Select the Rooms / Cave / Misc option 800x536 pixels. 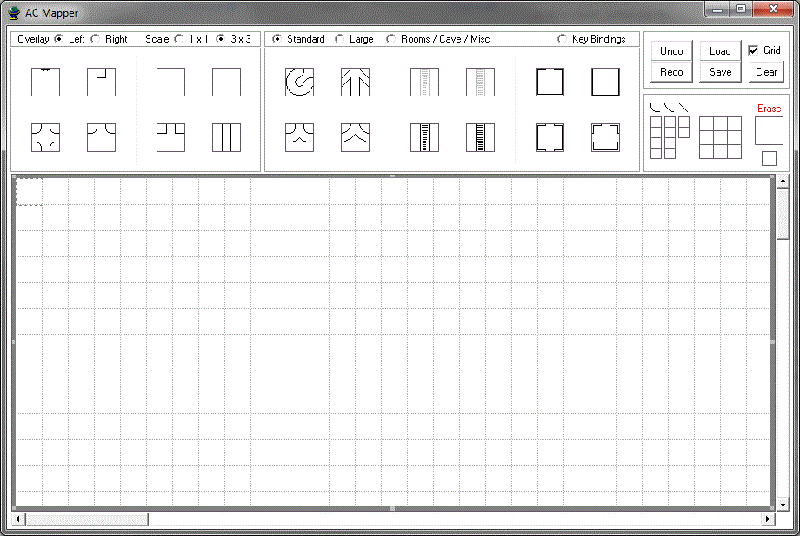391,40
